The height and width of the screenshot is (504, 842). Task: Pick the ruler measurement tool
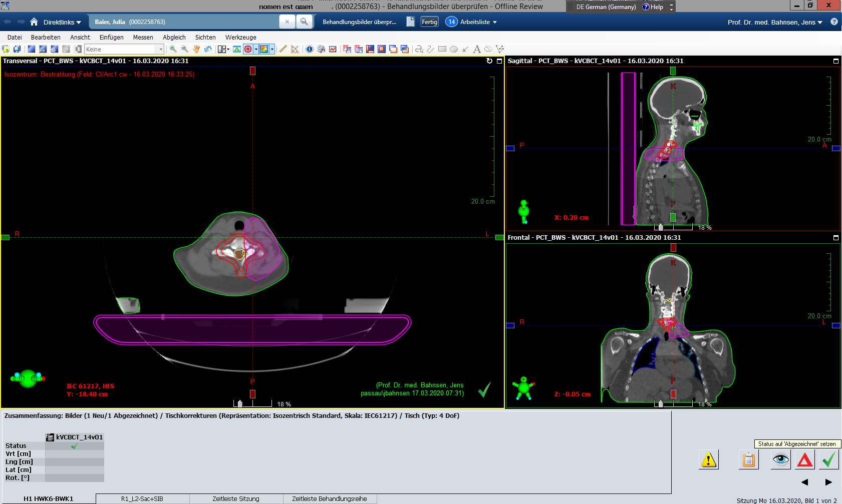tap(283, 49)
